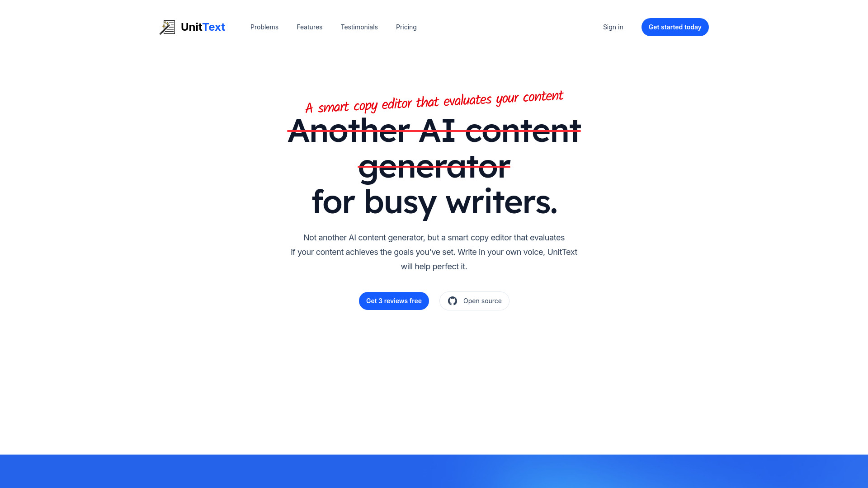Click the Testimonials navigation menu item
The height and width of the screenshot is (488, 868).
click(x=359, y=27)
